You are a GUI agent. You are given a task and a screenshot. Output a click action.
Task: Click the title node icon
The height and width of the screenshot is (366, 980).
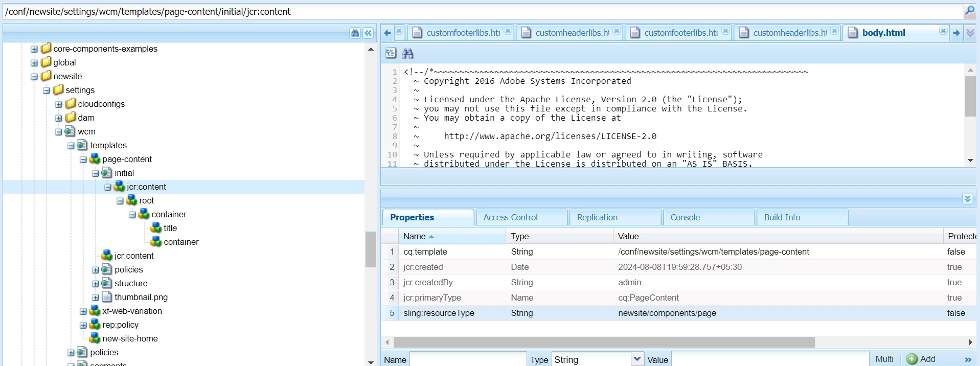(x=156, y=227)
